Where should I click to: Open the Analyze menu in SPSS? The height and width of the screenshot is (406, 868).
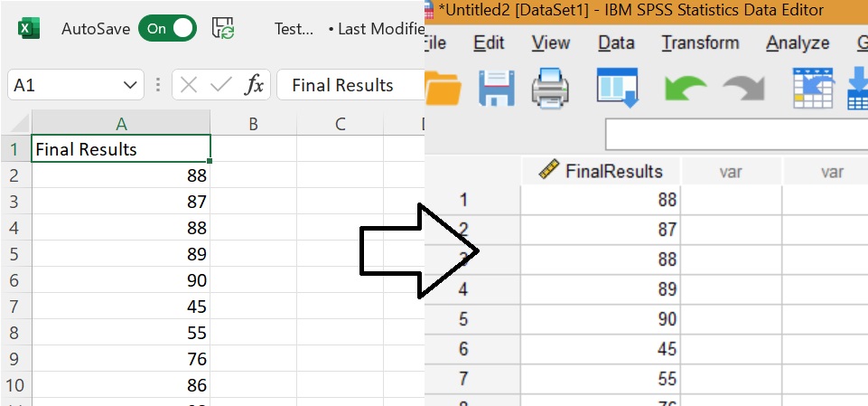pyautogui.click(x=798, y=42)
